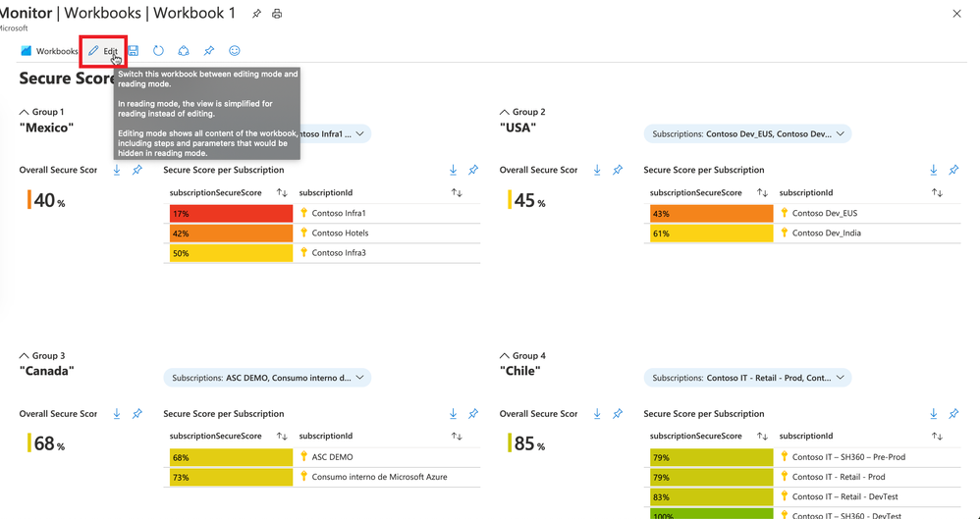
Task: Click the Edit pencil button
Action: (103, 51)
